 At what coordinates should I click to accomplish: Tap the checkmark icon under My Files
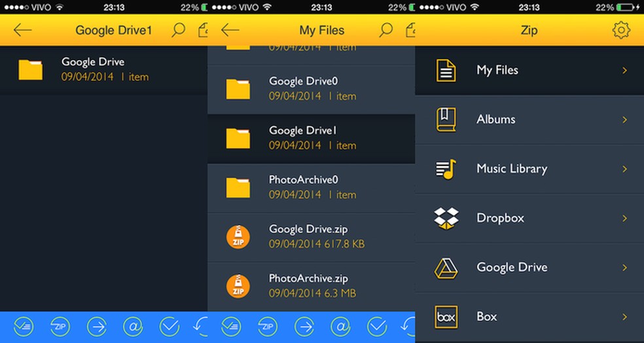pyautogui.click(x=377, y=327)
